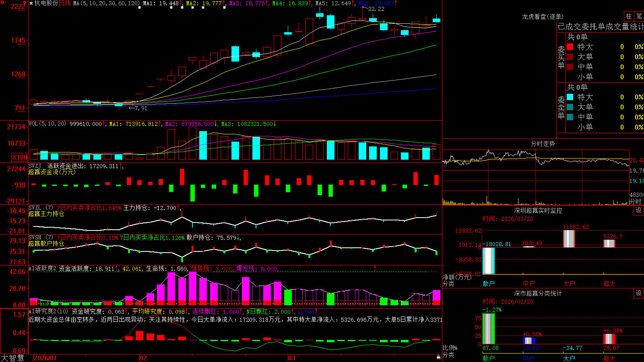Click the 强势线: 3.000 value
The height and width of the screenshot is (362, 644).
point(212,269)
